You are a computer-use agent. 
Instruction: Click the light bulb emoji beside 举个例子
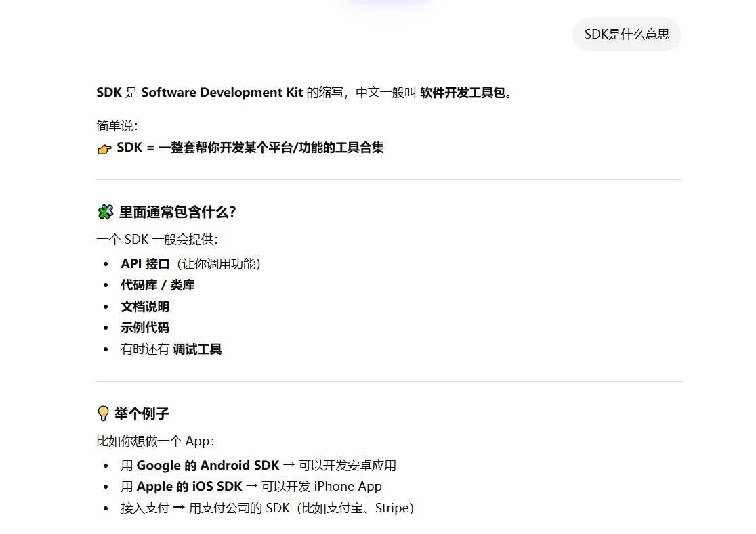point(103,414)
